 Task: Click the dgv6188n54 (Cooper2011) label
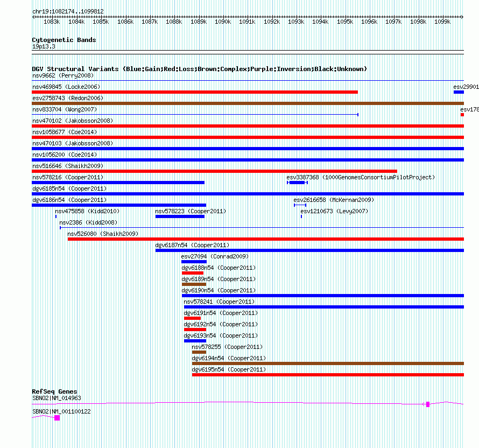pyautogui.click(x=219, y=268)
